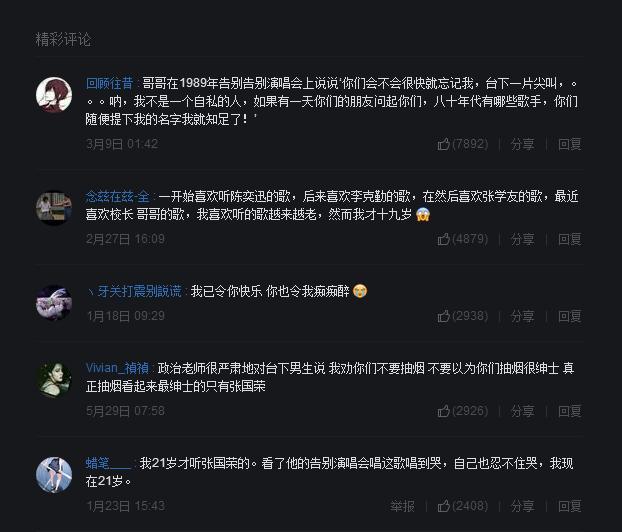Image resolution: width=622 pixels, height=532 pixels.
Task: Report the comment via 举报
Action: click(402, 506)
